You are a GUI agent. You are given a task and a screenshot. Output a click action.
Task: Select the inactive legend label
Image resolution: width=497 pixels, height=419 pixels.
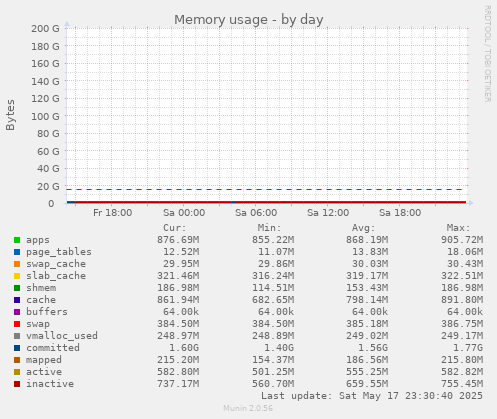click(x=50, y=384)
